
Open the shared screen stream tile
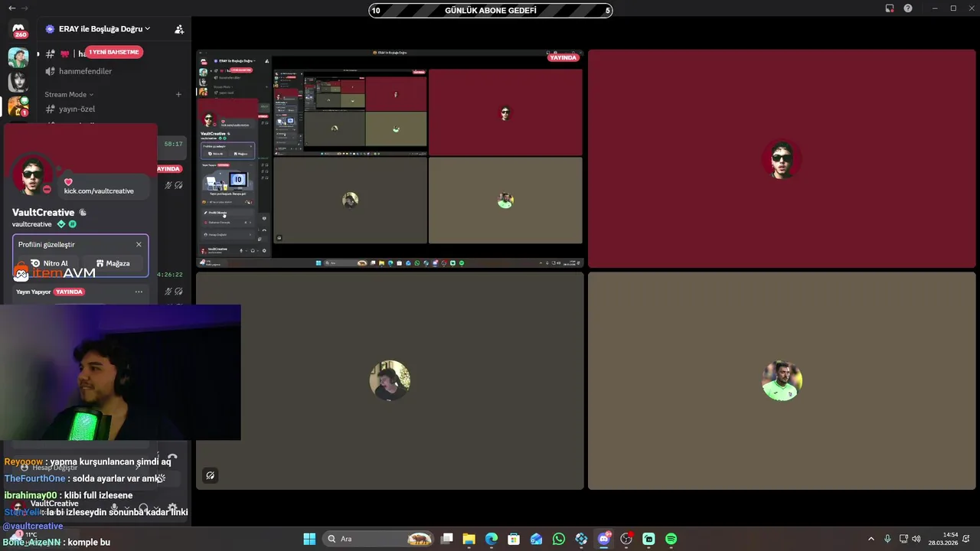[x=390, y=158]
